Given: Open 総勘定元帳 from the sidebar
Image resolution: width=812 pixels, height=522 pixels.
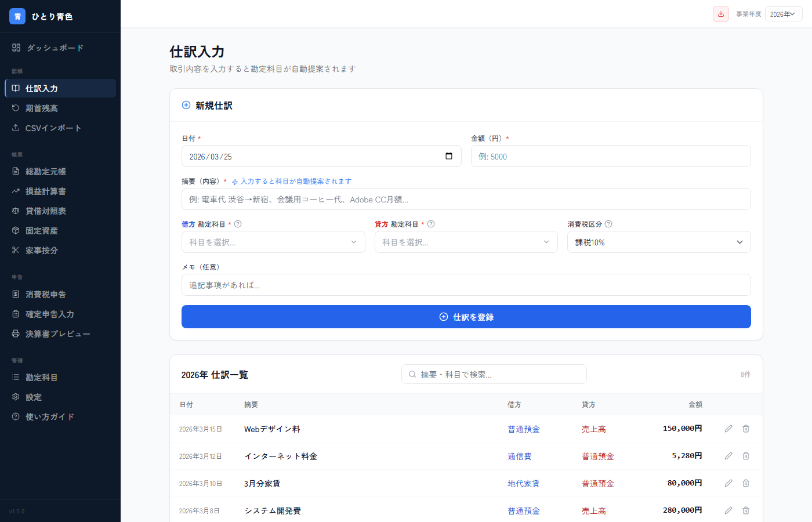Looking at the screenshot, I should click(x=45, y=172).
